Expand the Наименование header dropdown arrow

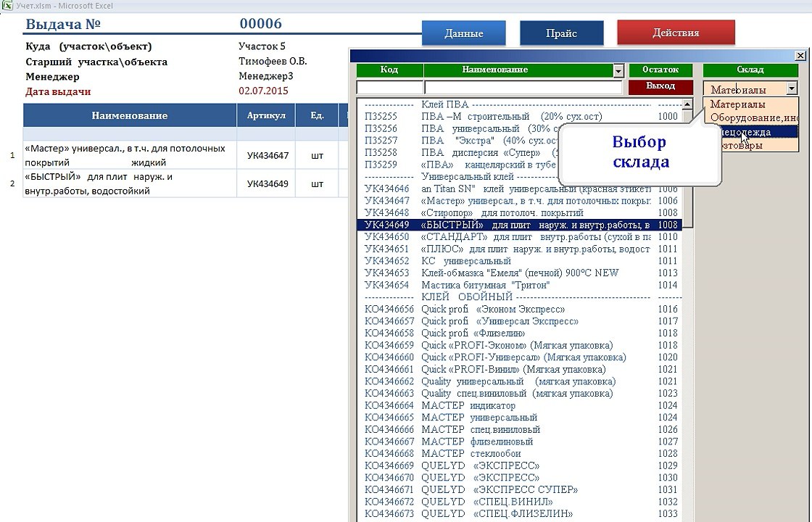coord(618,70)
